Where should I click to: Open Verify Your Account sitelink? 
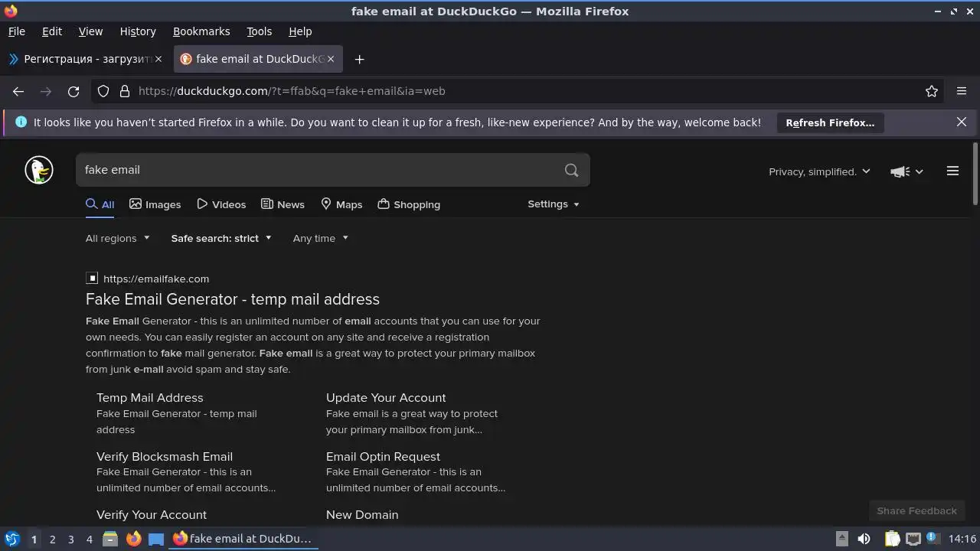tap(152, 515)
